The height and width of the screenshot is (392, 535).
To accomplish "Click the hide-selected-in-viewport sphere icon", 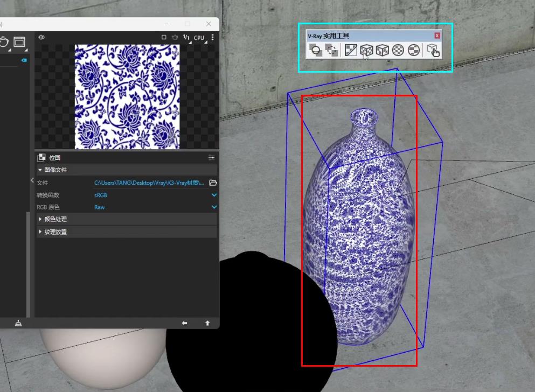I will click(x=316, y=51).
